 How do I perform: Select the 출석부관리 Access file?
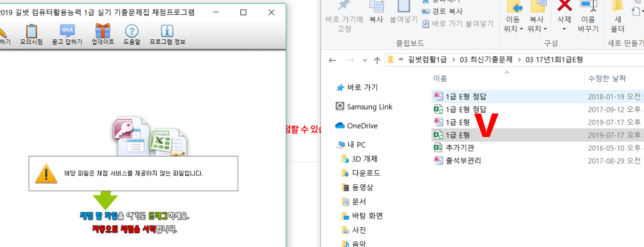[x=463, y=161]
